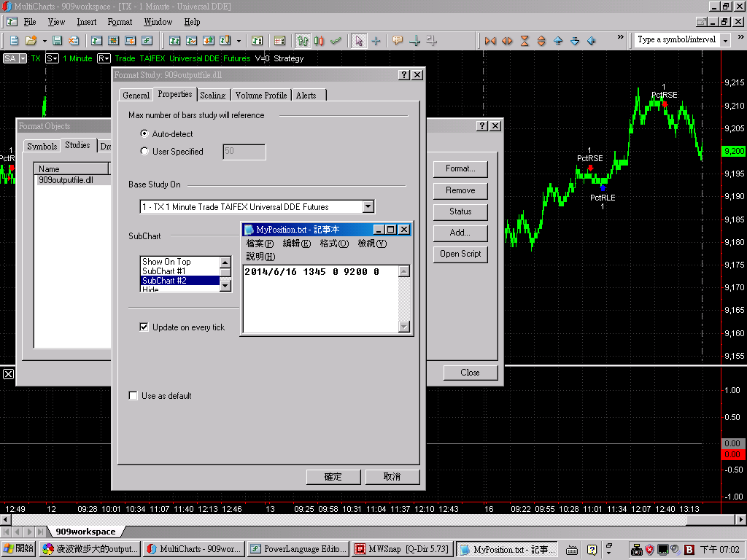The height and width of the screenshot is (560, 747).
Task: Open the File menu
Action: point(30,22)
